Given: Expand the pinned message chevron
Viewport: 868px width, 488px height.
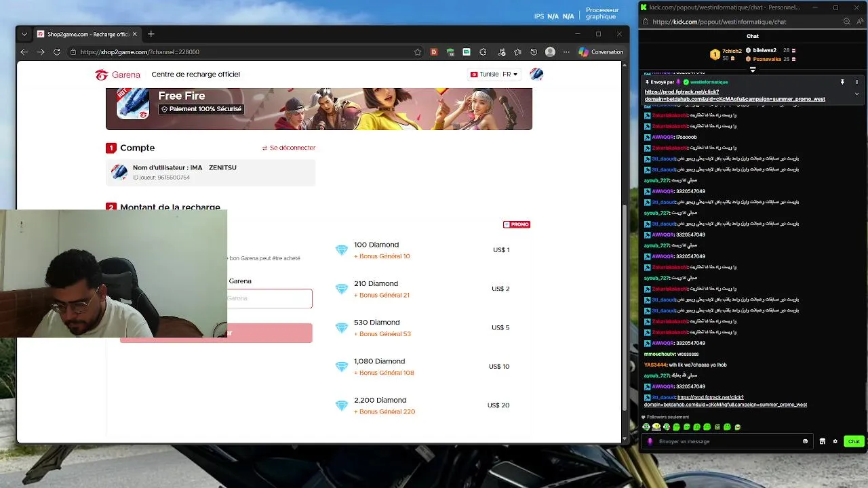Looking at the screenshot, I should tap(856, 94).
